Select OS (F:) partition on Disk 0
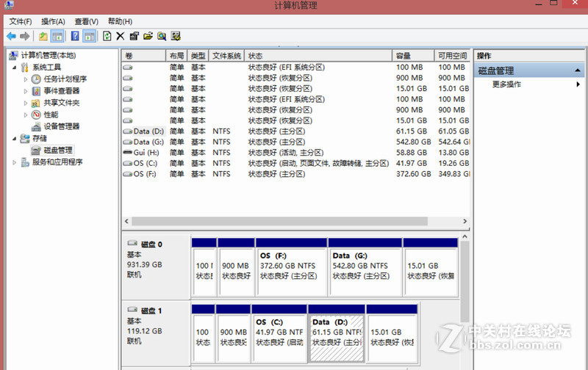Viewport: 588px width, 370px height. (291, 267)
